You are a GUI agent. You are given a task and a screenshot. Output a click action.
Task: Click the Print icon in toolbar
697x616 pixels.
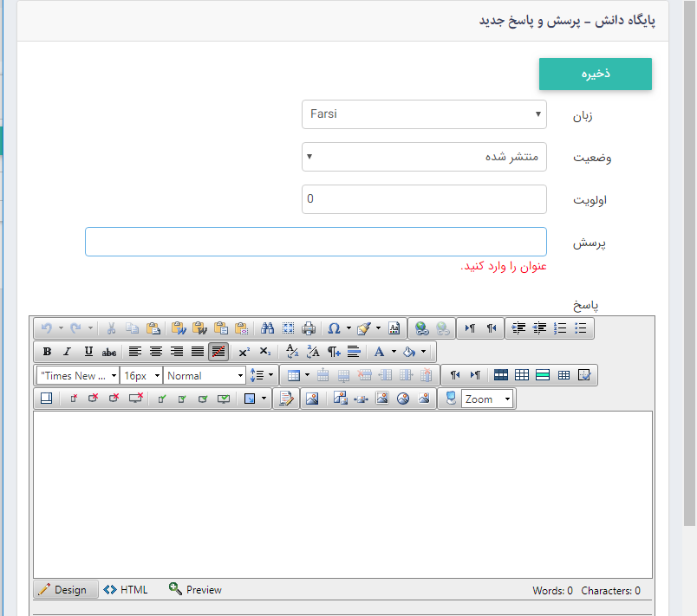pos(308,328)
